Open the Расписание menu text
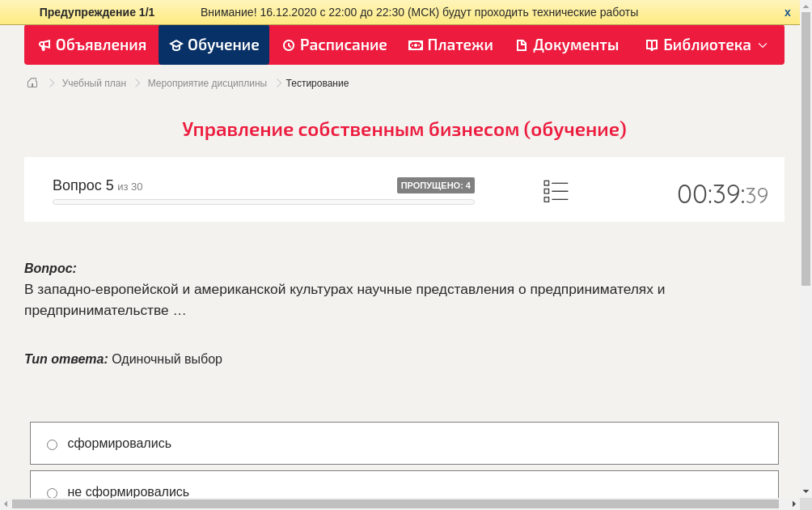Viewport: 812px width, 510px height. tap(343, 45)
